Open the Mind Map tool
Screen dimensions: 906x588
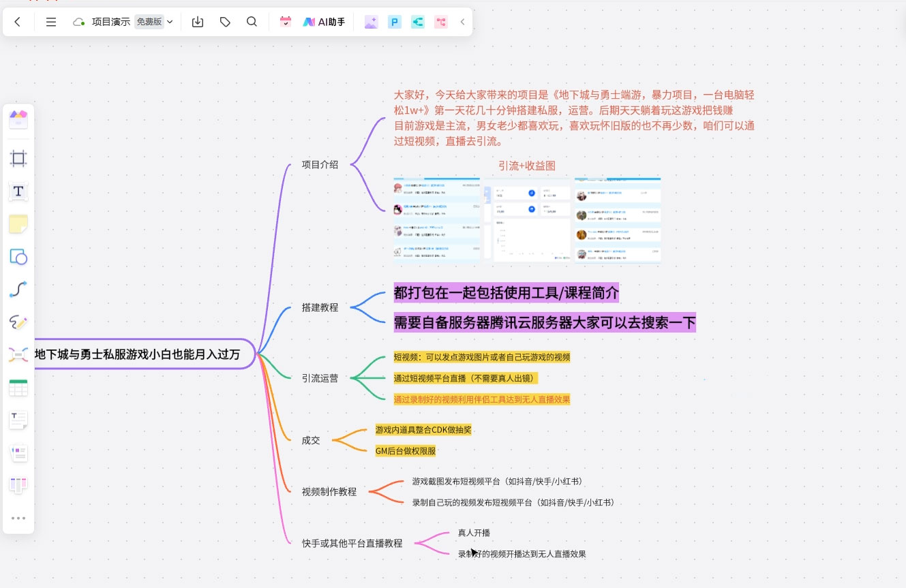coord(18,355)
